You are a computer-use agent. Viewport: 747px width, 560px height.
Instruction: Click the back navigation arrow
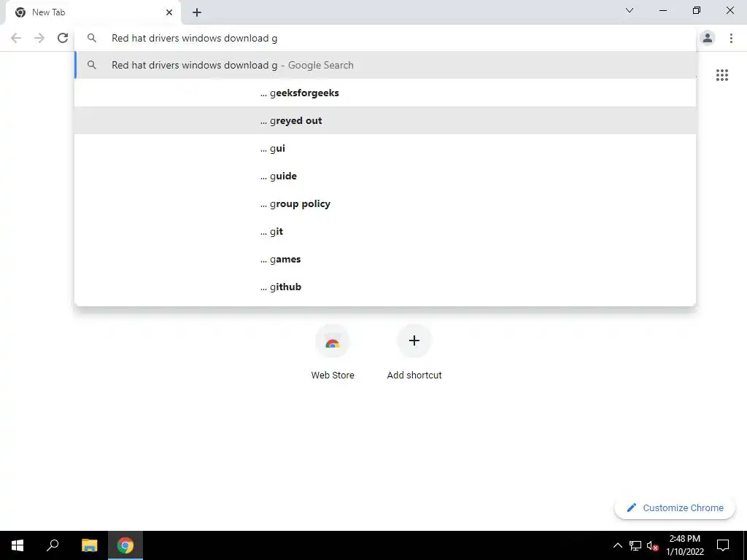click(x=16, y=38)
